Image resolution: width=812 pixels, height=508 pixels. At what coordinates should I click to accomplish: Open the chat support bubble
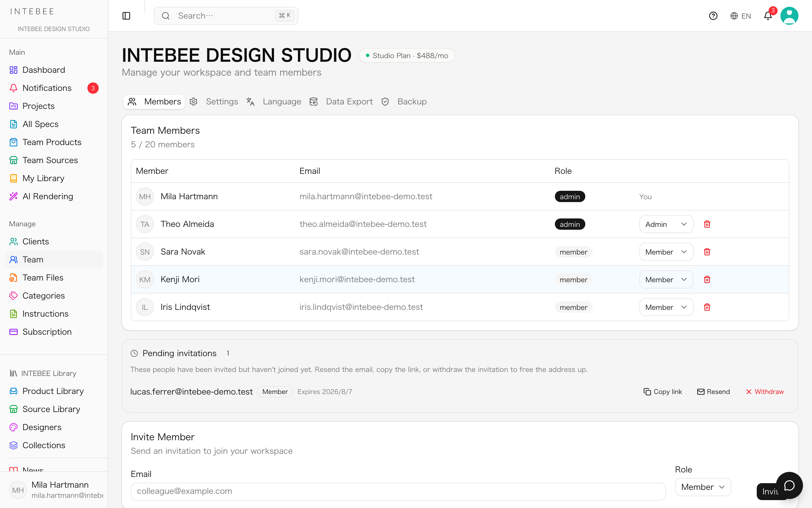(789, 485)
